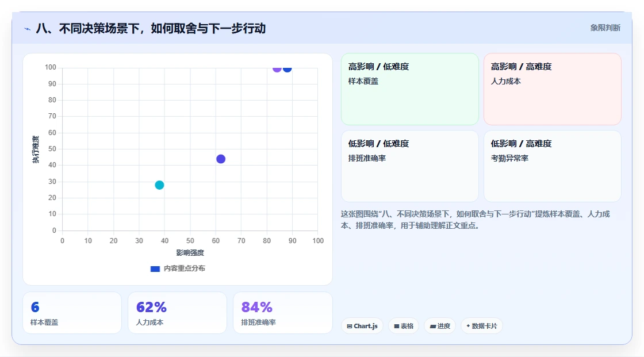Click the 84% 排班准确率 stat card
Screen dimensions: 644x357
pos(282,313)
